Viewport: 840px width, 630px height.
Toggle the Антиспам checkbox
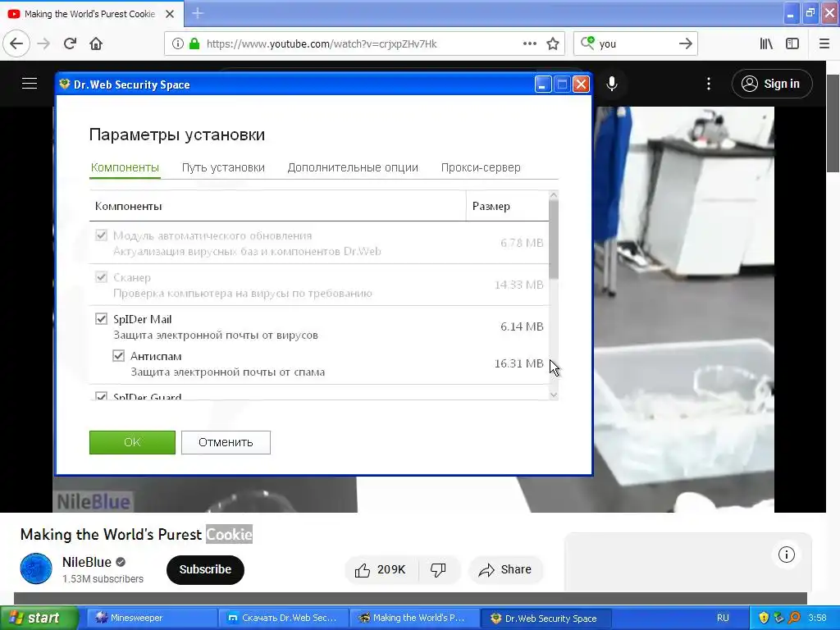point(118,356)
